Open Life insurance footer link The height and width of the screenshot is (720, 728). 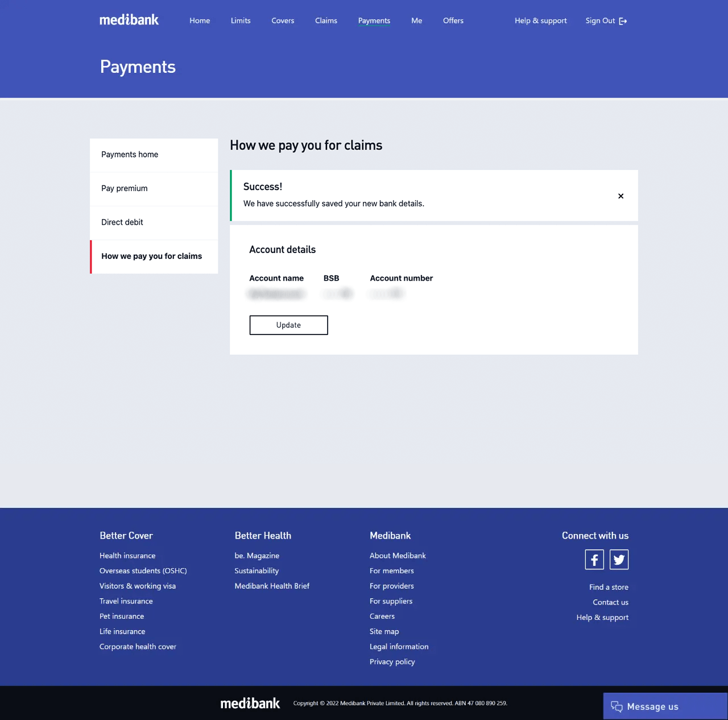coord(122,632)
